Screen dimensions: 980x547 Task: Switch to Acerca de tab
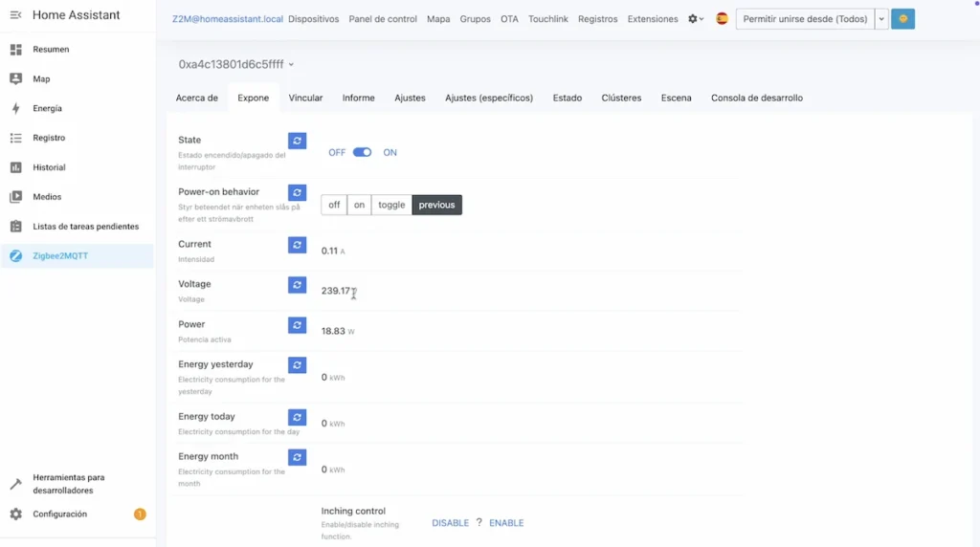197,98
